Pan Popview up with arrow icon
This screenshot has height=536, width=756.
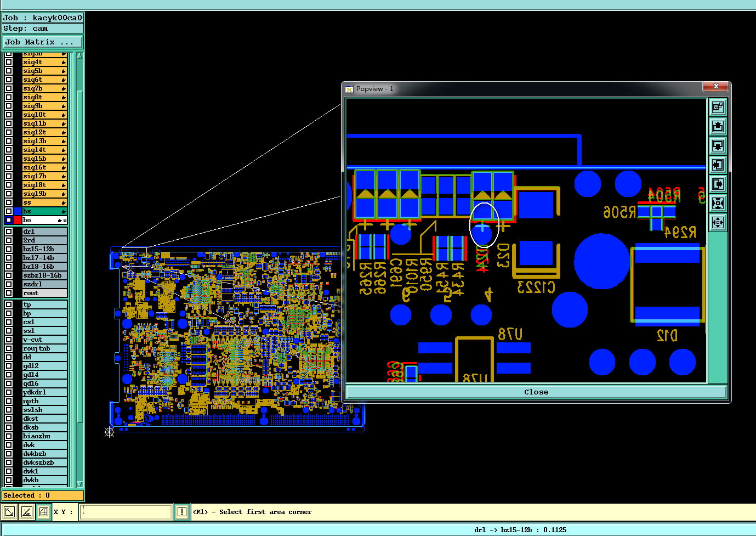tap(718, 126)
